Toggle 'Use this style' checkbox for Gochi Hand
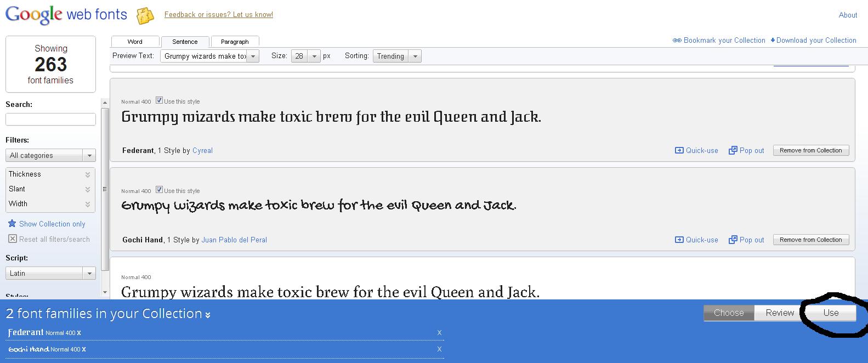868x363 pixels. [x=159, y=190]
